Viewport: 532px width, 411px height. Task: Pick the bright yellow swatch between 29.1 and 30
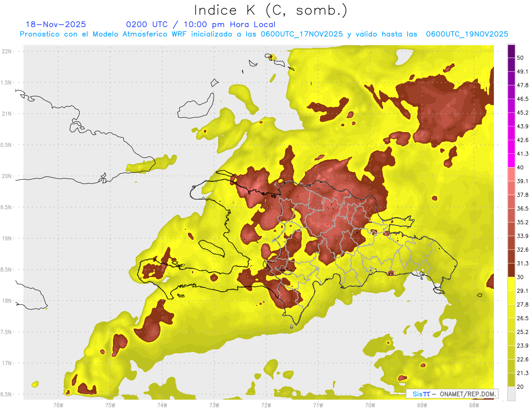511,284
